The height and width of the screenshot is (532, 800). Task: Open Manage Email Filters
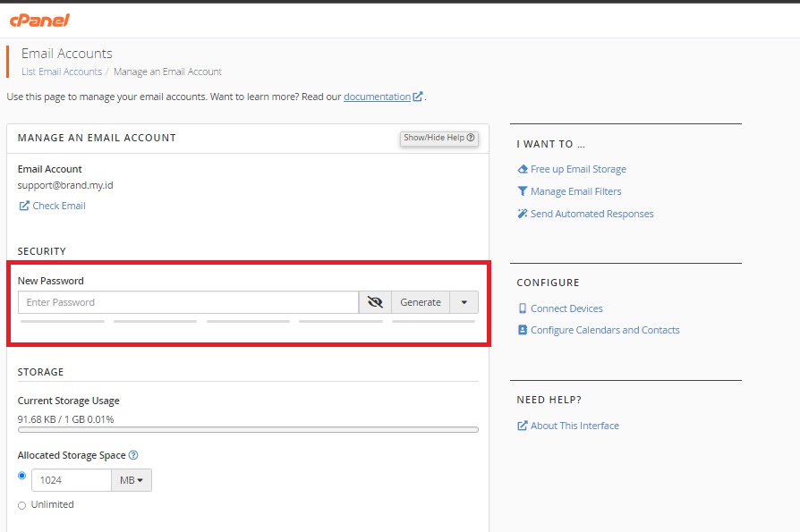(x=575, y=191)
